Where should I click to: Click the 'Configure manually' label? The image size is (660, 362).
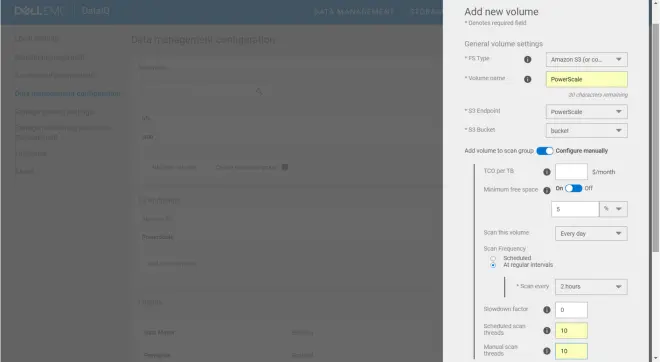point(582,151)
